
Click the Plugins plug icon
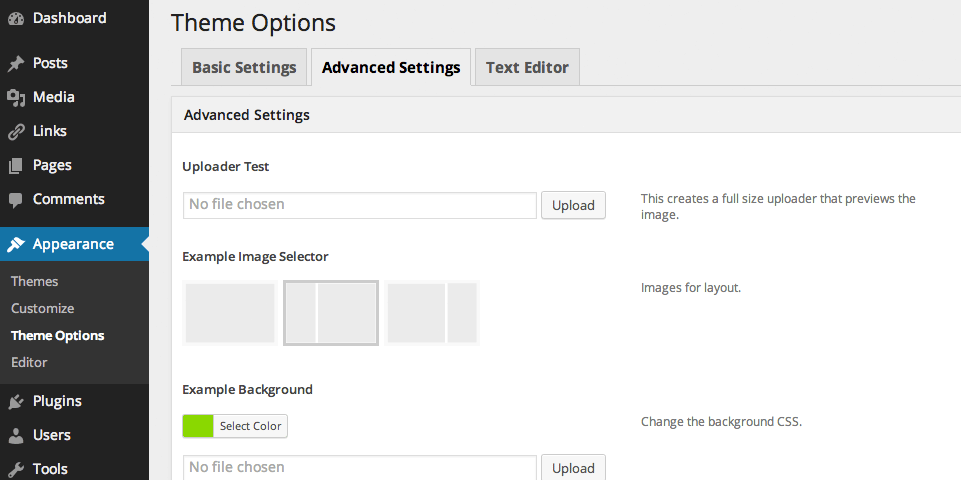point(16,402)
